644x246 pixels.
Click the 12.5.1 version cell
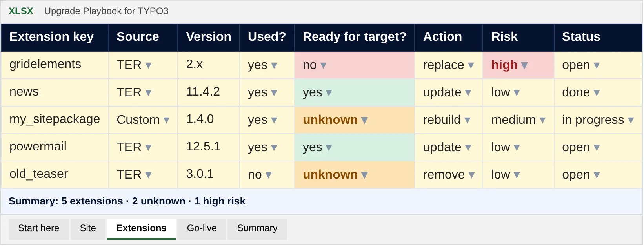click(x=209, y=147)
